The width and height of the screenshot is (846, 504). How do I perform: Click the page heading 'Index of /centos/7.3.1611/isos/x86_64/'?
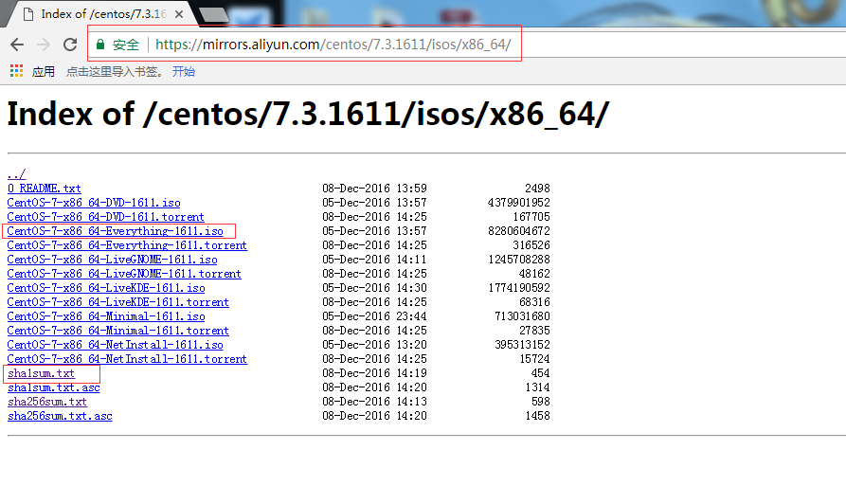pyautogui.click(x=308, y=114)
